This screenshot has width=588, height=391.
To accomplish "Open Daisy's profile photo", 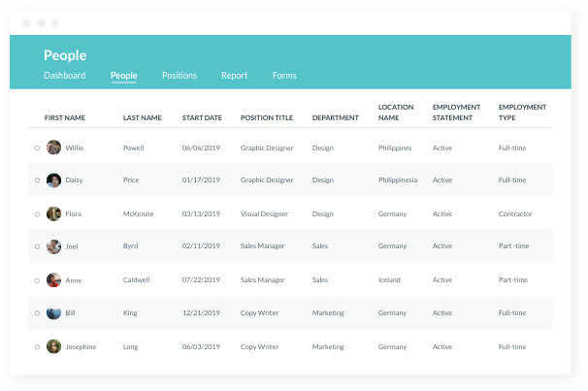I will tap(53, 180).
